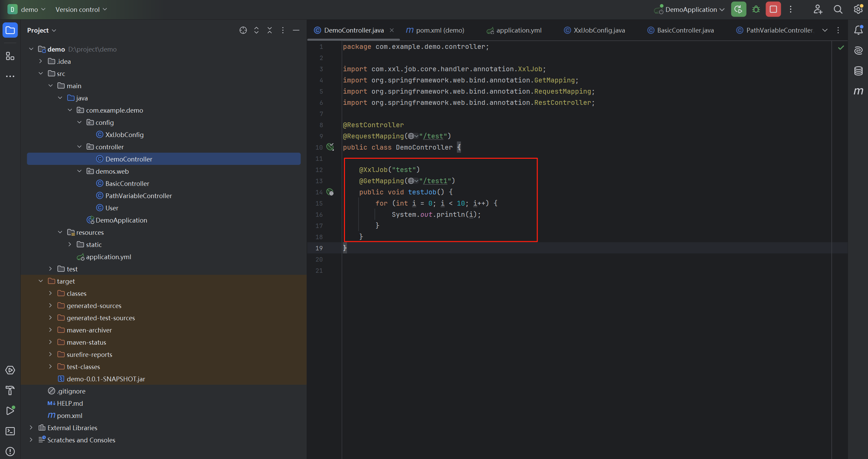Open Database tool window
Screen dimensions: 868x459
[859, 71]
